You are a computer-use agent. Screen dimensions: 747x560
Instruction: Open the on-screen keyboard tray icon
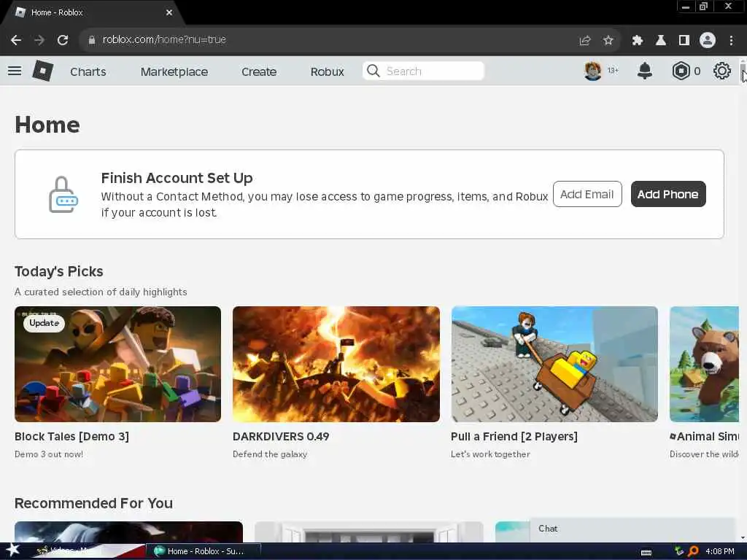coord(646,553)
